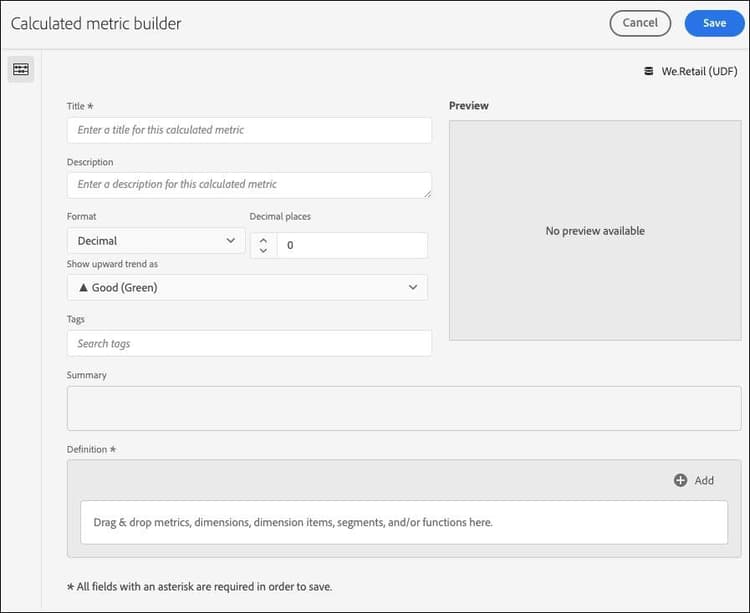
Task: Expand the Show upward trend as chevron
Action: tap(413, 288)
